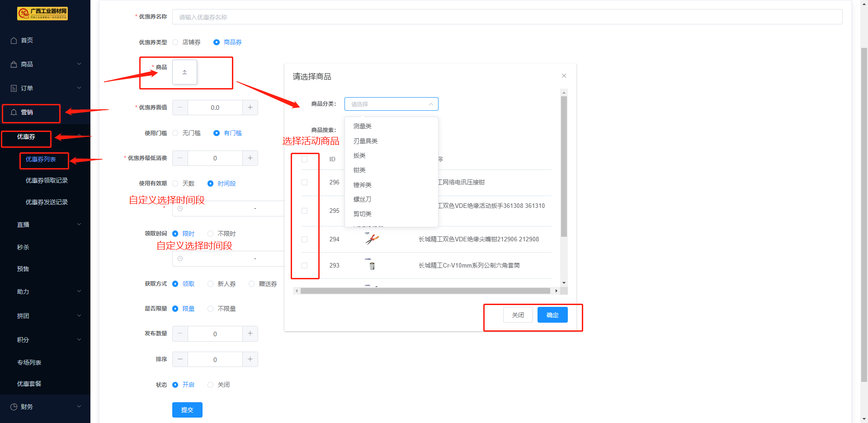Close the 请选择商品 dialog with X icon
Image resolution: width=868 pixels, height=423 pixels.
pos(564,76)
